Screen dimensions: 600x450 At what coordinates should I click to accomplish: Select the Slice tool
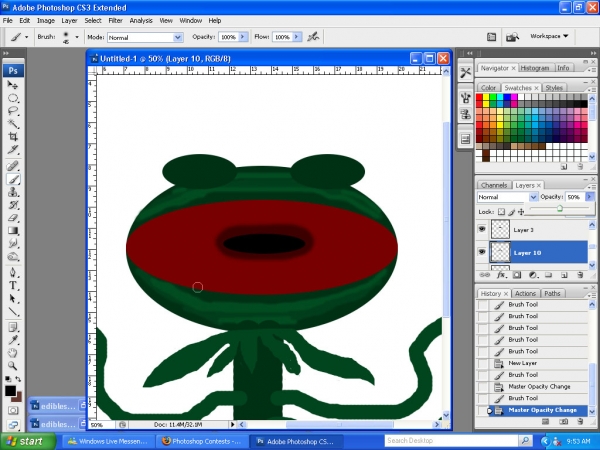(x=13, y=150)
